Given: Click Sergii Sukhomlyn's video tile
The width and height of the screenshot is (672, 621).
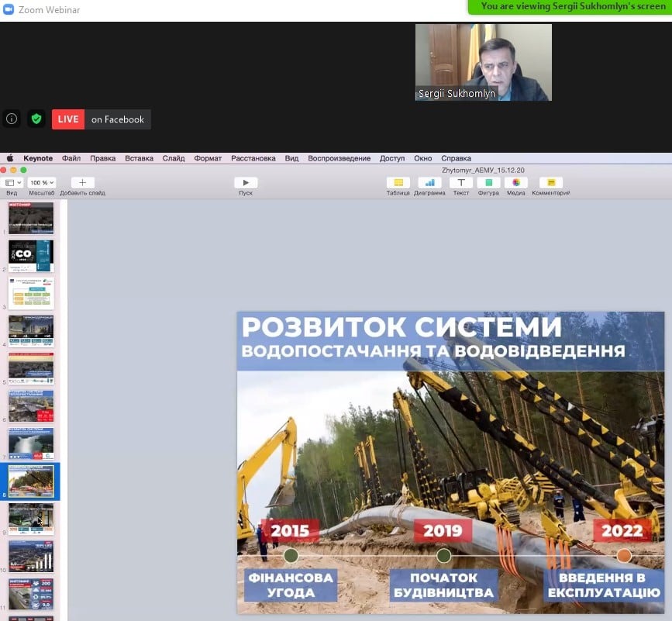Looking at the screenshot, I should pos(483,62).
